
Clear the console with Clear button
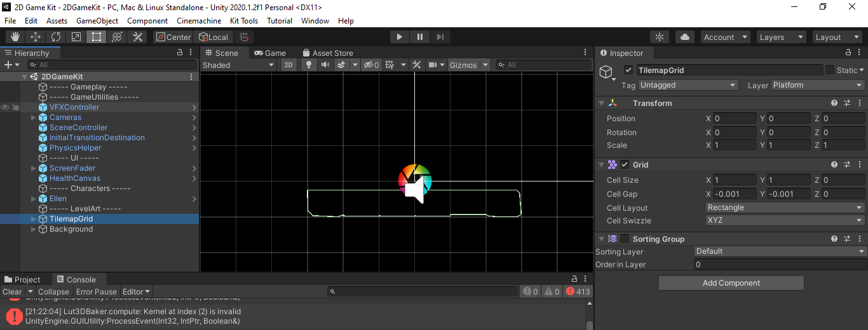(x=12, y=292)
